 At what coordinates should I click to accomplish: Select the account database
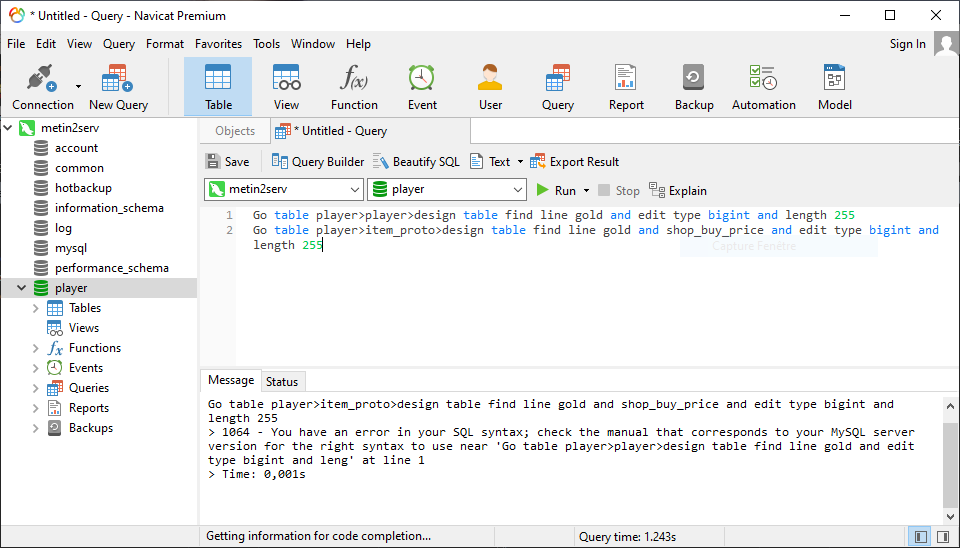(76, 148)
